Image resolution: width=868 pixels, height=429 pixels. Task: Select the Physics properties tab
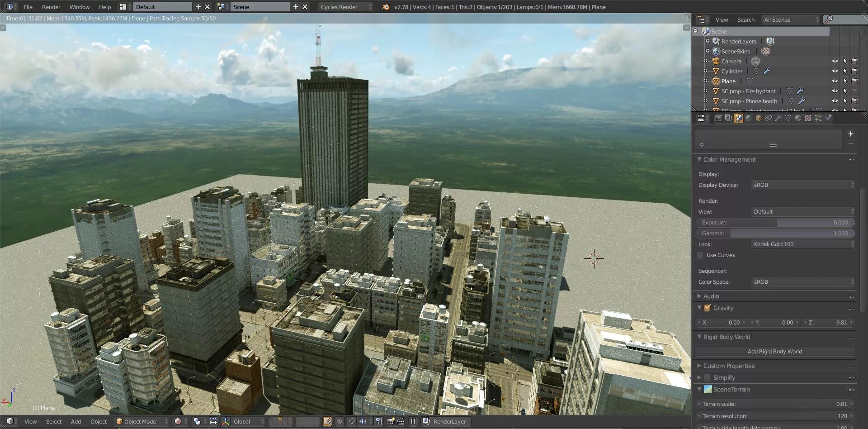tap(828, 118)
